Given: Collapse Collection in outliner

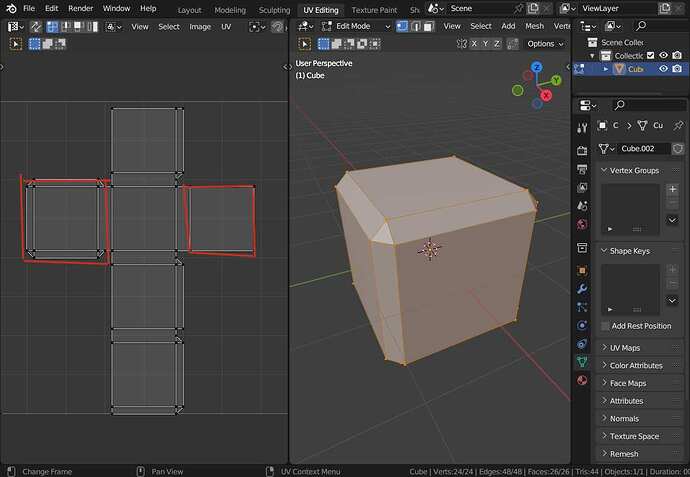Looking at the screenshot, I should coord(592,56).
